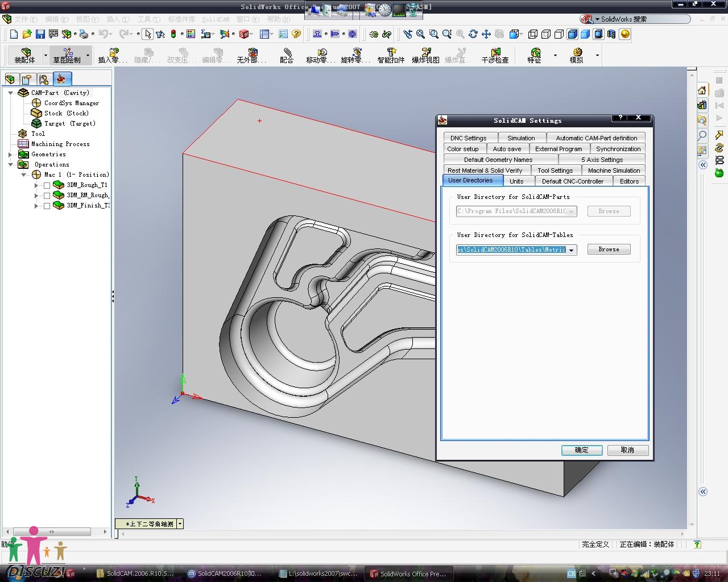The width and height of the screenshot is (728, 582).
Task: Open the Automatic CAM-Part definition tab
Action: [x=597, y=138]
